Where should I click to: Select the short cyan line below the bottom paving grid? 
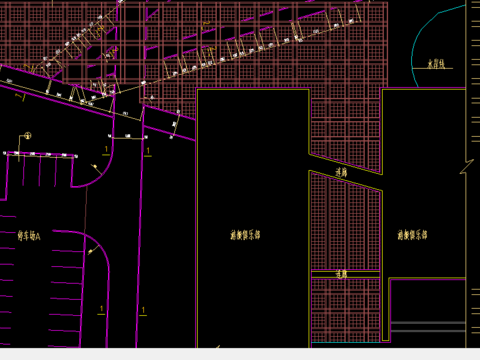346,342
